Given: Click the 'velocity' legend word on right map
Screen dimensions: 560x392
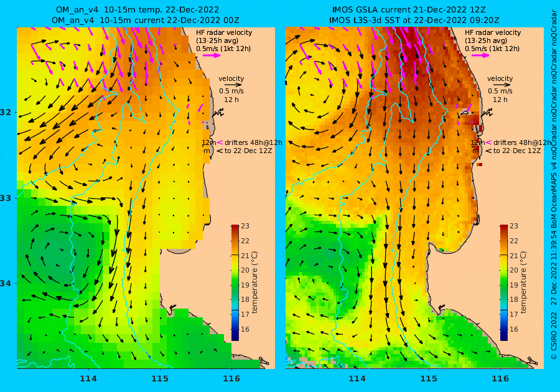Looking at the screenshot, I should [x=500, y=78].
